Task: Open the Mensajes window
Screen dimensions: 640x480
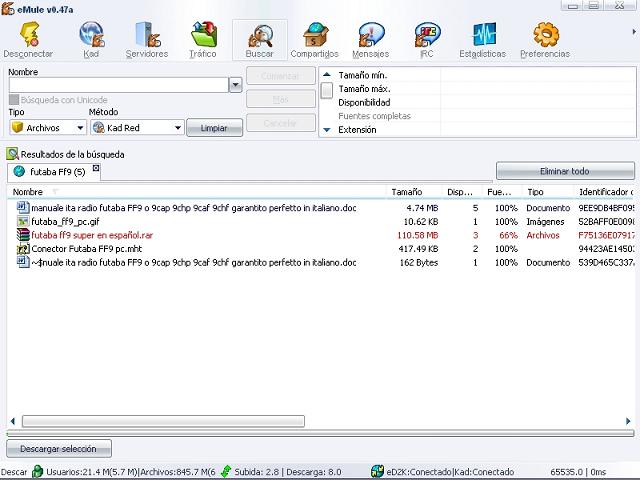Action: pyautogui.click(x=371, y=40)
